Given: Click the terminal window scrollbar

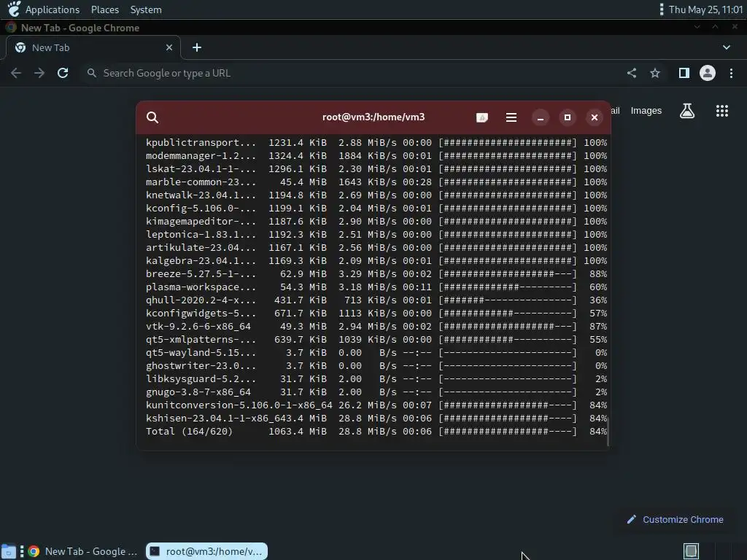Looking at the screenshot, I should coord(608,430).
